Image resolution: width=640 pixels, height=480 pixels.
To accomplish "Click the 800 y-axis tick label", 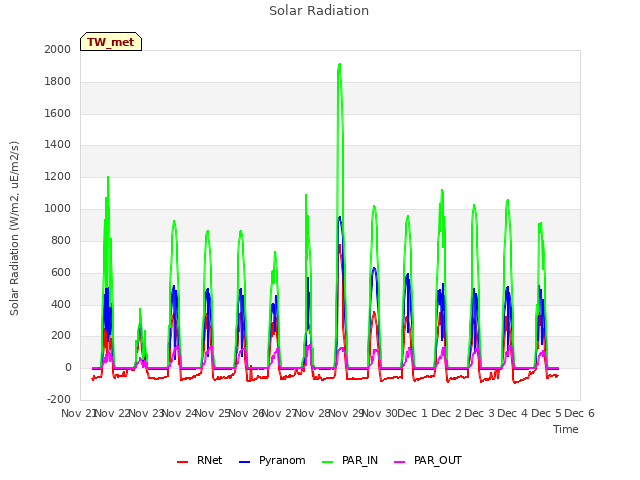I will 61,240.
